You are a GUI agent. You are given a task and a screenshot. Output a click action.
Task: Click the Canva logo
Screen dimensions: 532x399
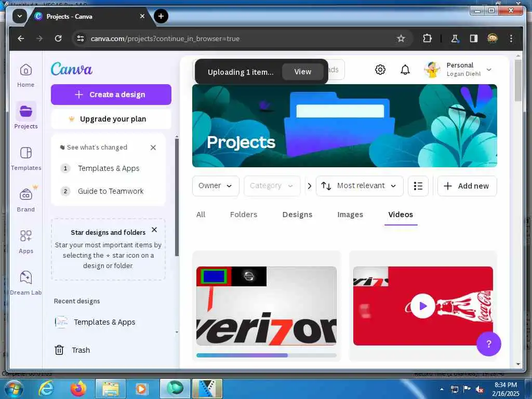click(72, 69)
